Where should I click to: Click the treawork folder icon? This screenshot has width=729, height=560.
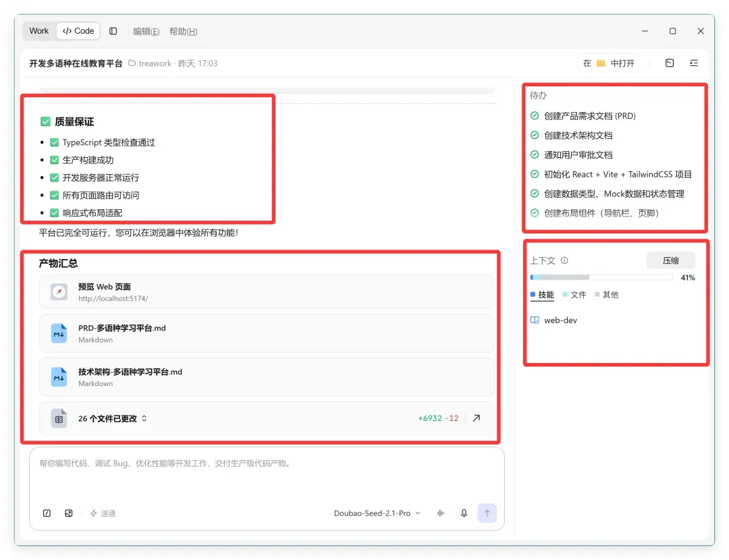132,63
